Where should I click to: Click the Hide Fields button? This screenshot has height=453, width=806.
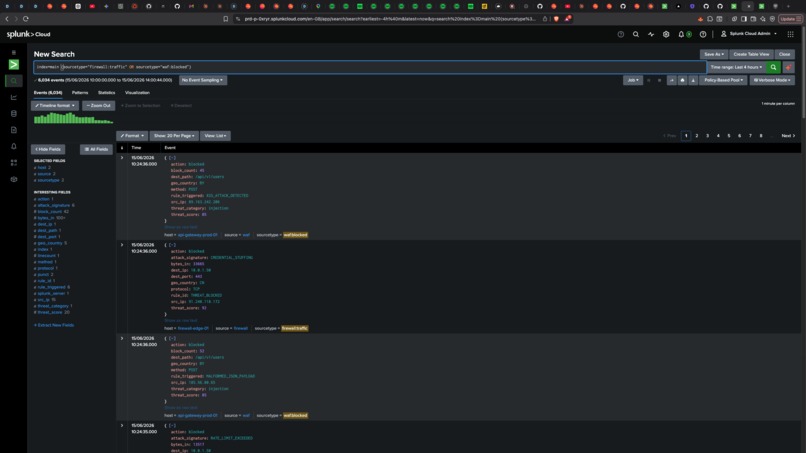(x=48, y=149)
